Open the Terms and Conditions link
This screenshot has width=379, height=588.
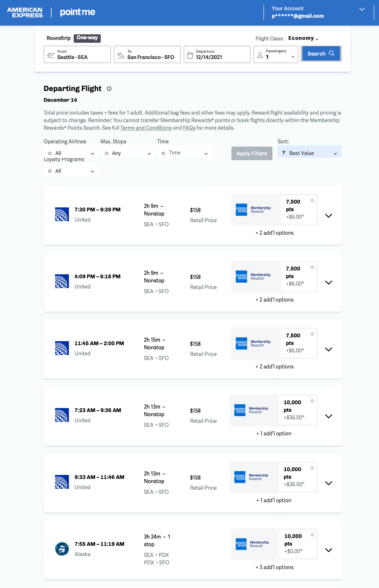click(146, 128)
